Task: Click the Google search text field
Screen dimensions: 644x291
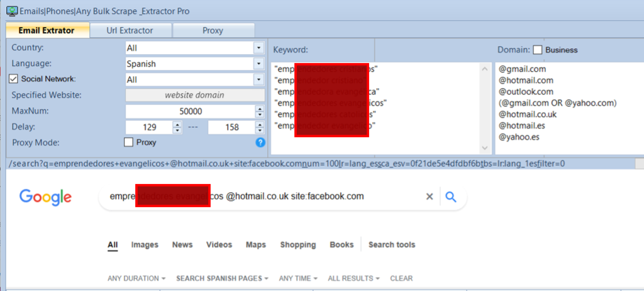Action: 263,197
